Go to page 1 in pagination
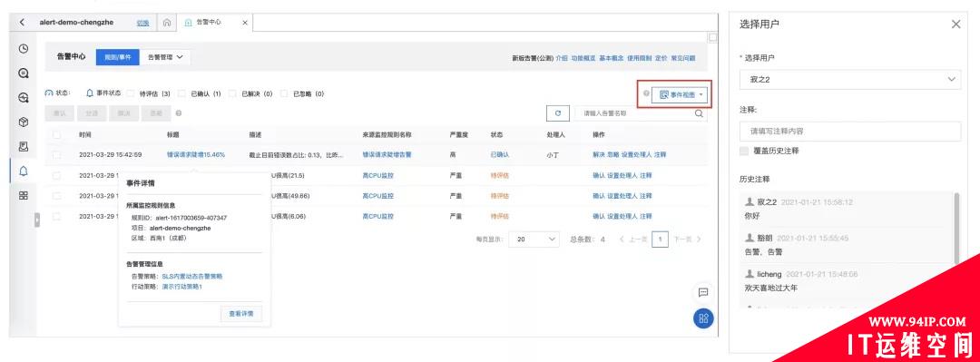Viewport: 980px width, 362px height. [x=660, y=239]
